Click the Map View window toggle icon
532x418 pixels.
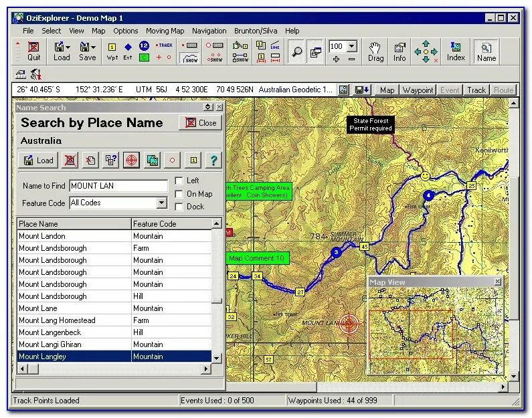point(315,51)
